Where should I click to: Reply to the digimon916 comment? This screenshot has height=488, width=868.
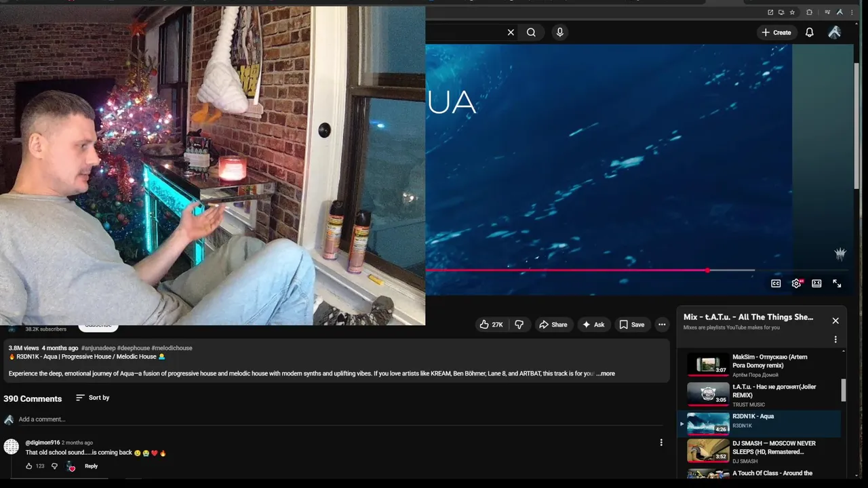tap(91, 466)
